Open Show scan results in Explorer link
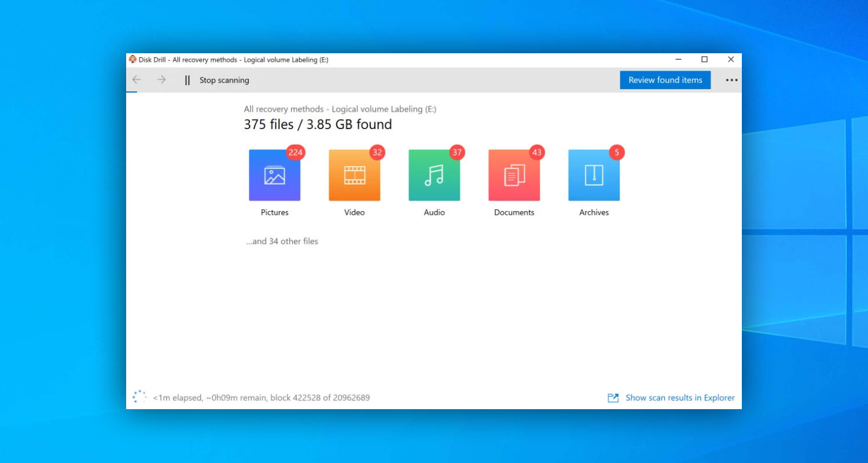868x463 pixels. tap(680, 398)
